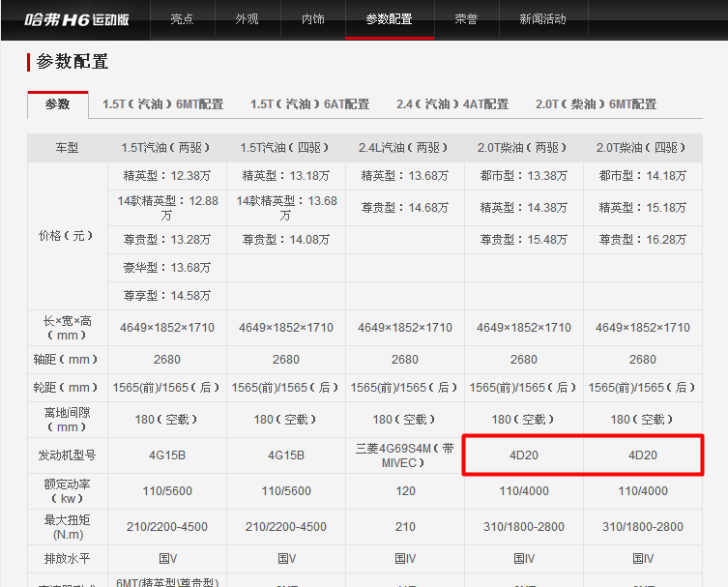Click the 1.5T汽油(四驱) column header
The width and height of the screenshot is (728, 587).
(x=285, y=148)
